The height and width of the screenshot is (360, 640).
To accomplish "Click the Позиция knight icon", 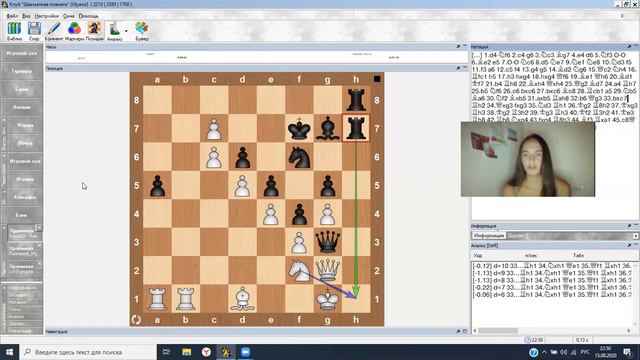I will 94,31.
